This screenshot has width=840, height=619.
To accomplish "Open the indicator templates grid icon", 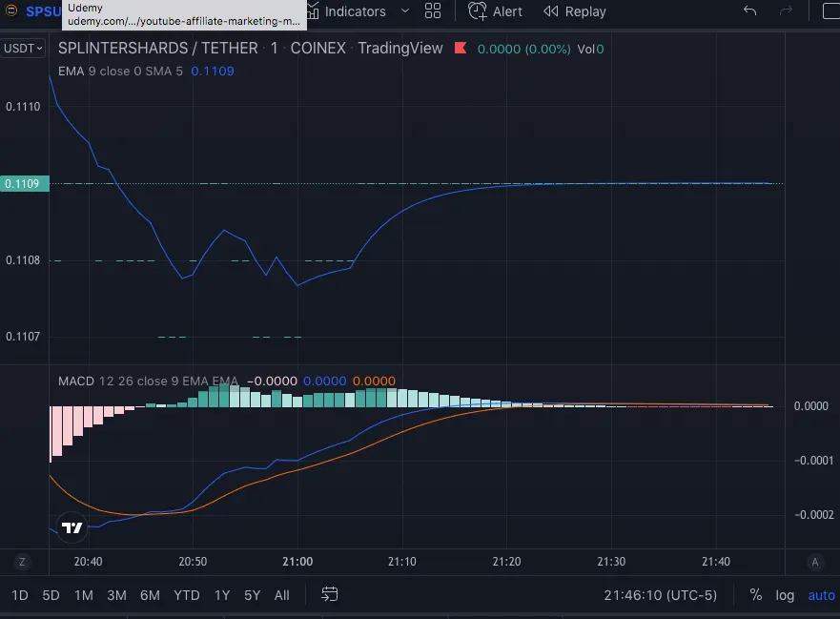I will click(432, 11).
